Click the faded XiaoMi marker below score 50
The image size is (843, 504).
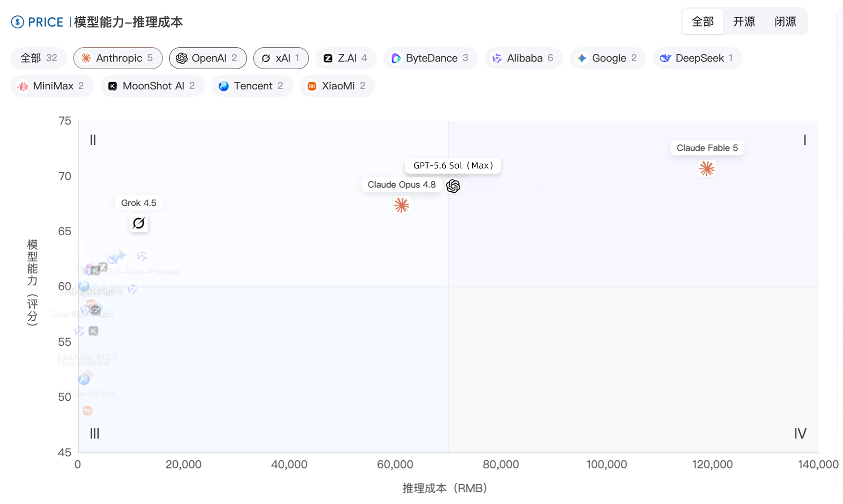87,411
